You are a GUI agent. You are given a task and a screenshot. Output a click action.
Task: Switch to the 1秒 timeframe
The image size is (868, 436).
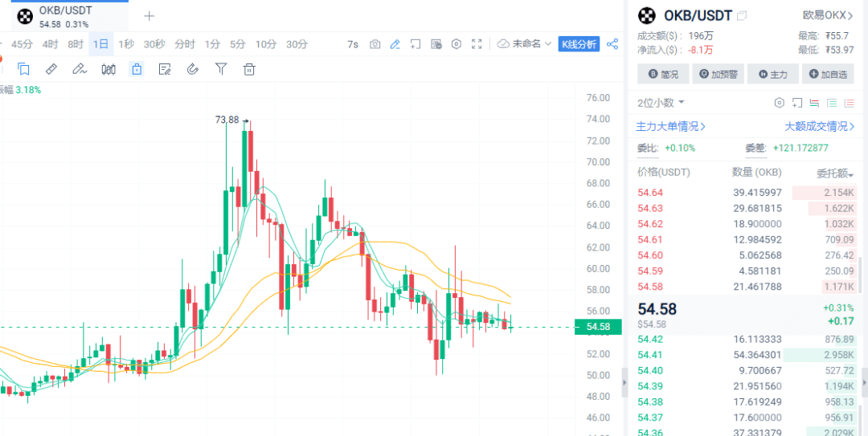pos(126,44)
